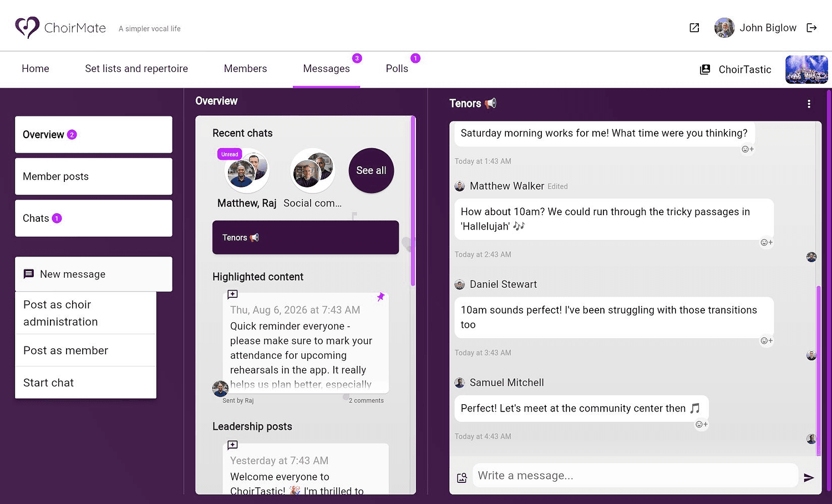832x504 pixels.
Task: Focus the Write a message field
Action: pyautogui.click(x=635, y=476)
